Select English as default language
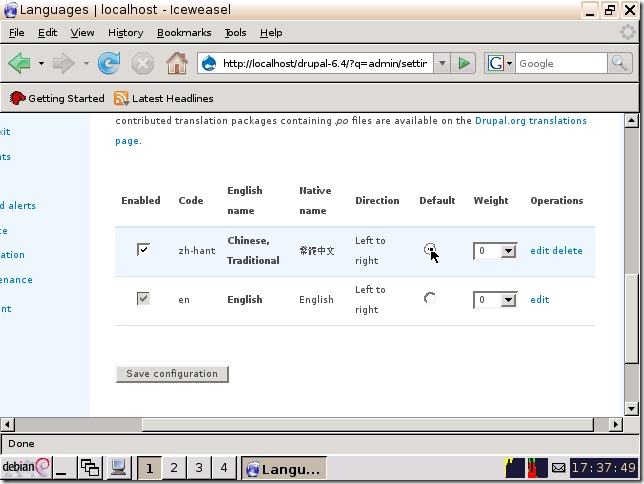 [x=430, y=298]
